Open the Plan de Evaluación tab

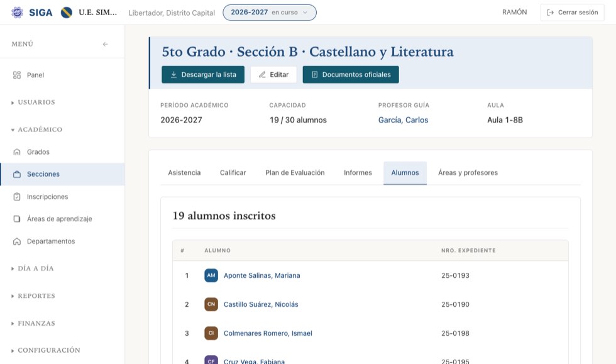click(x=295, y=172)
